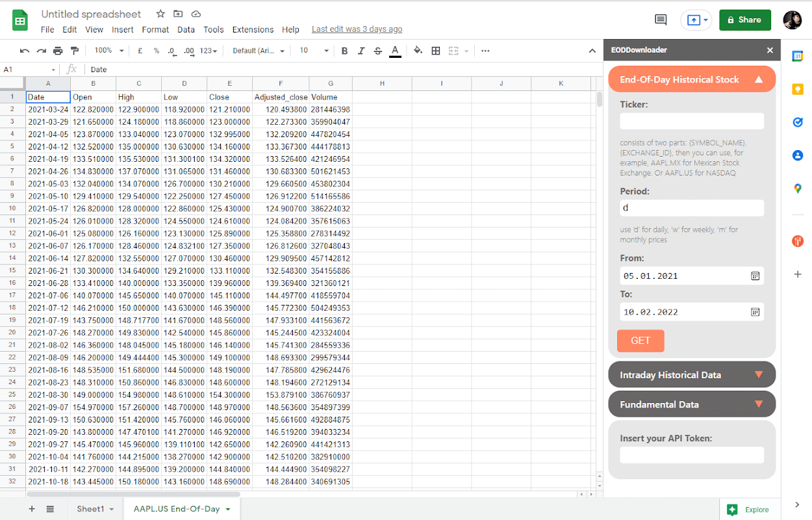The width and height of the screenshot is (812, 520).
Task: Open the Extensions menu
Action: tap(253, 29)
